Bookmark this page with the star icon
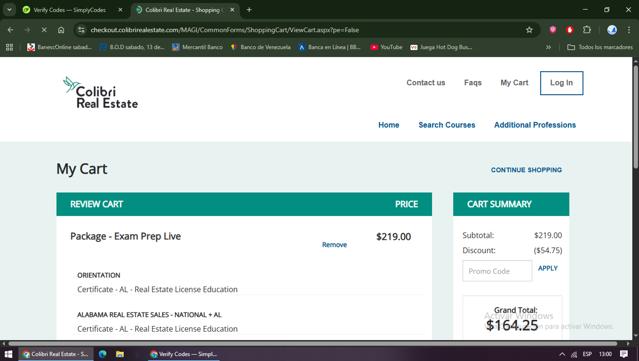This screenshot has width=639, height=361. [x=529, y=30]
